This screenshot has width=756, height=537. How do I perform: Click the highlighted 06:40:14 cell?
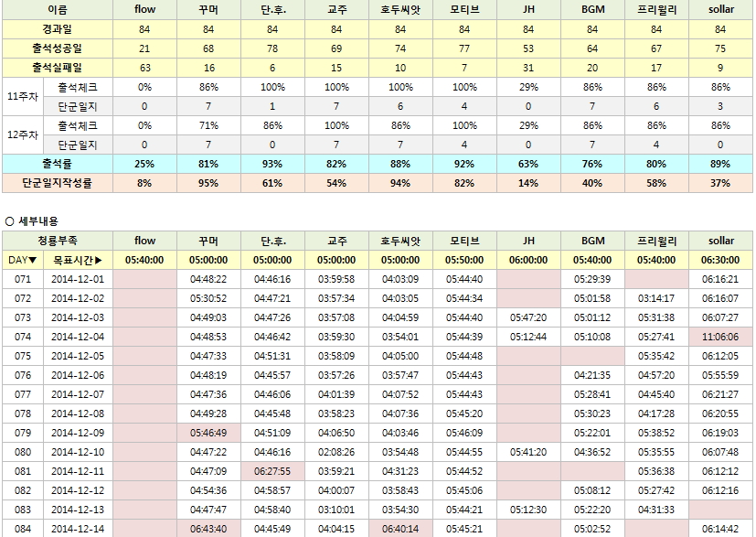pos(400,529)
